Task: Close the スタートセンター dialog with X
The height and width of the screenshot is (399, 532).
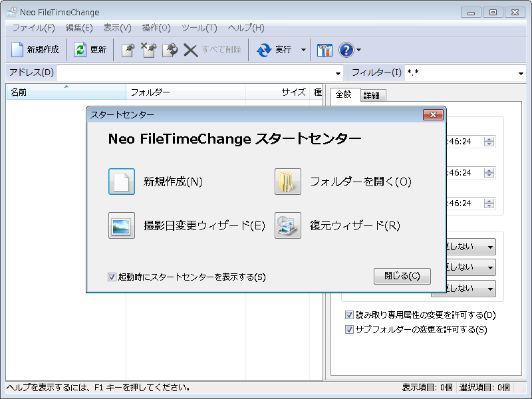Action: pyautogui.click(x=433, y=114)
